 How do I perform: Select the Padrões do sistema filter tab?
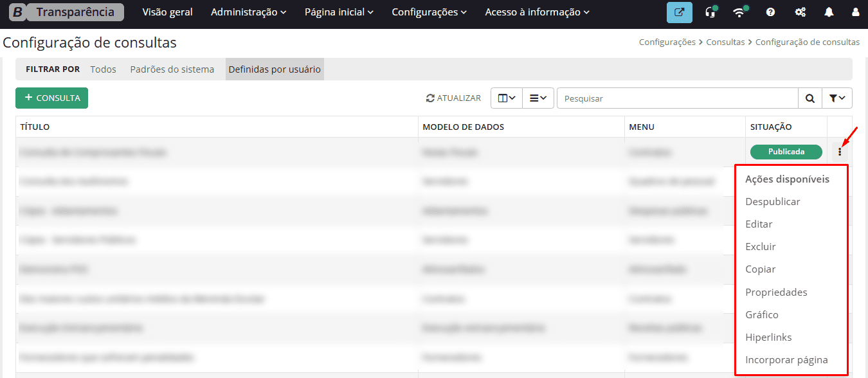pyautogui.click(x=172, y=69)
